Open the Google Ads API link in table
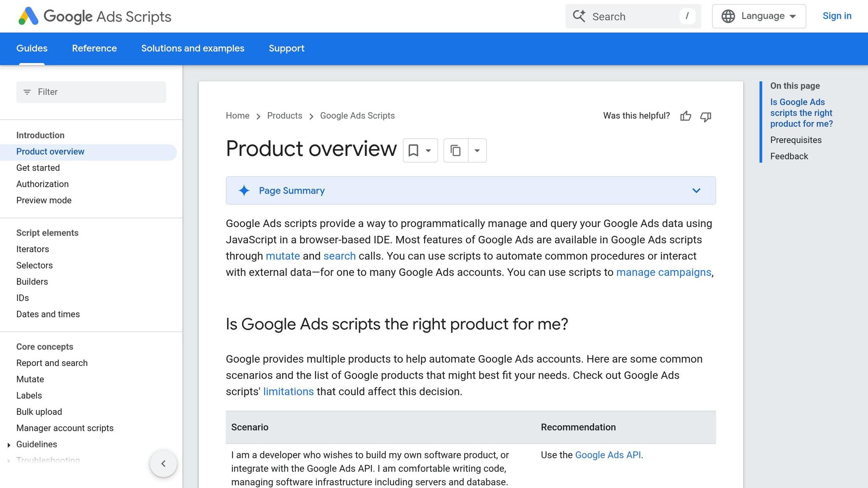 [608, 455]
